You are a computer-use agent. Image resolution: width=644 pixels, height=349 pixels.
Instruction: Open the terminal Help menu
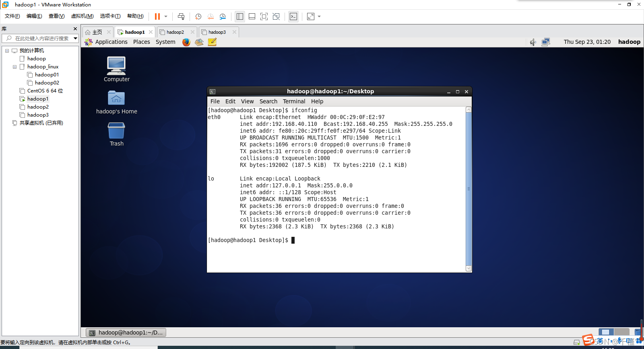317,101
